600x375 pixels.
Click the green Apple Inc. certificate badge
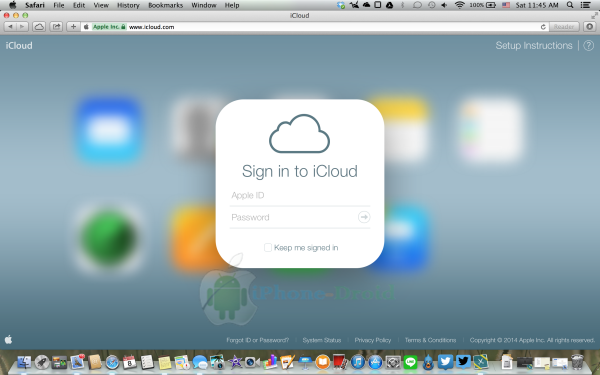coord(109,27)
